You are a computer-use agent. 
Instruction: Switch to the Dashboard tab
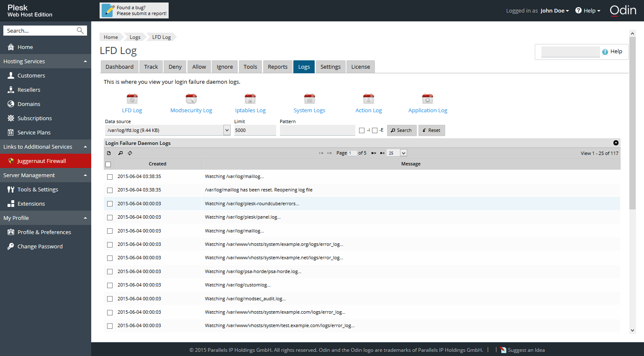pos(119,67)
